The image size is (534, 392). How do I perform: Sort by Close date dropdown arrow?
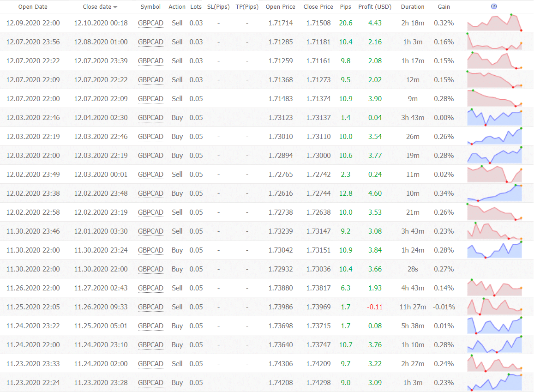[115, 7]
